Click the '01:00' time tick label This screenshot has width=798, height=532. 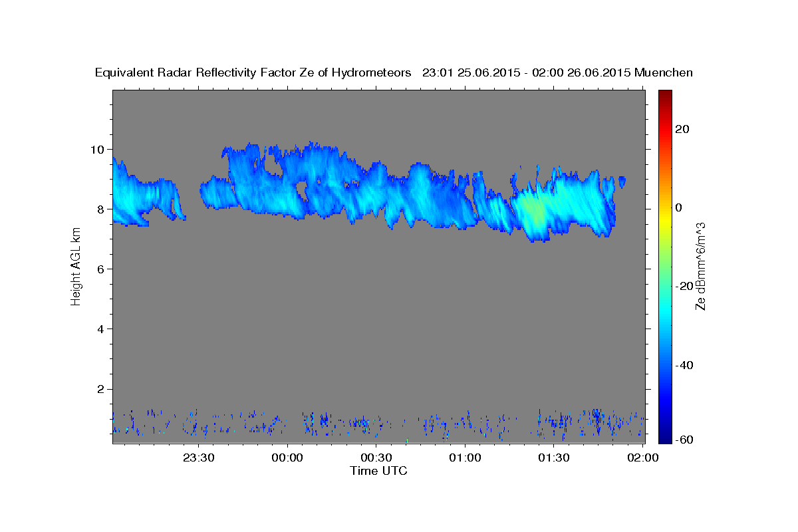(x=465, y=458)
